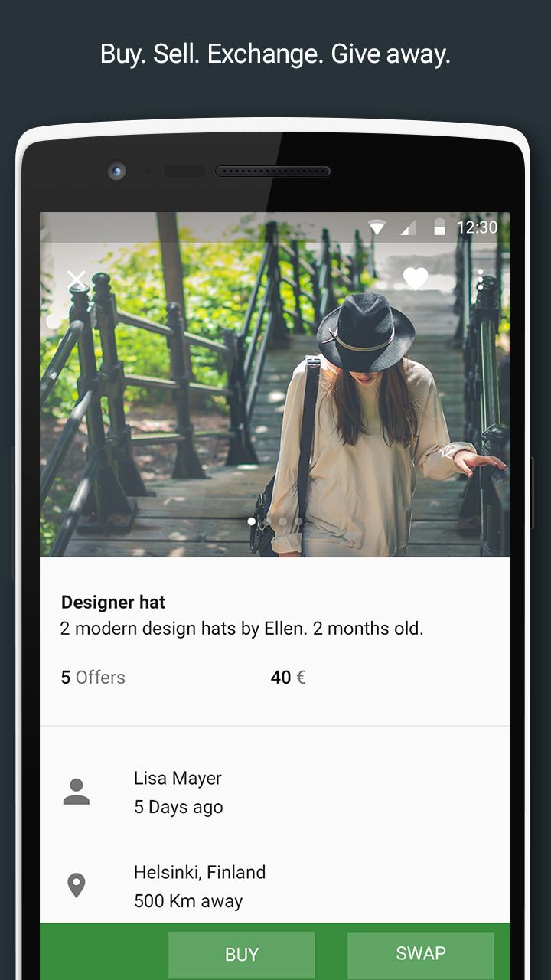Tap the 40 € price
551x980 pixels.
pyautogui.click(x=289, y=678)
